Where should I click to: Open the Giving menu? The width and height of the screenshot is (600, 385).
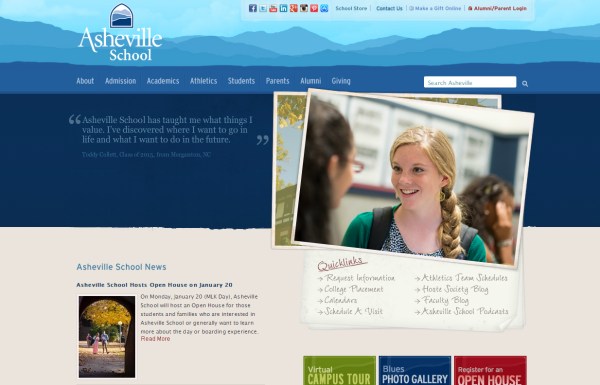point(341,81)
